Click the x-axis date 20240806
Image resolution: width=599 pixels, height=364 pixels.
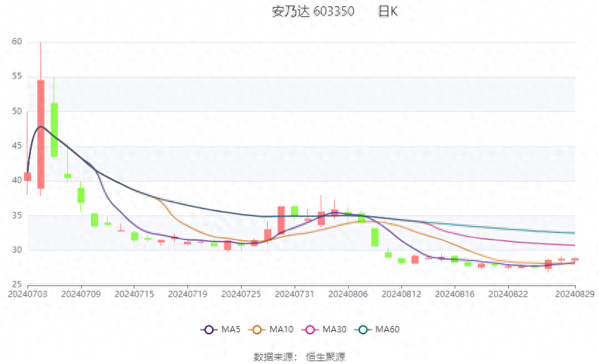[x=348, y=294]
